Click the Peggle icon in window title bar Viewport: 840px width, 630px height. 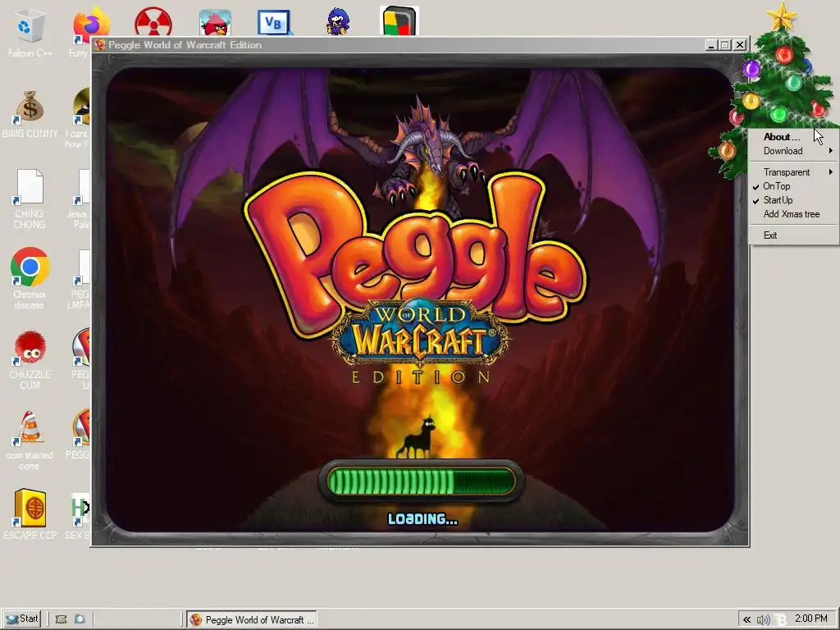(99, 45)
